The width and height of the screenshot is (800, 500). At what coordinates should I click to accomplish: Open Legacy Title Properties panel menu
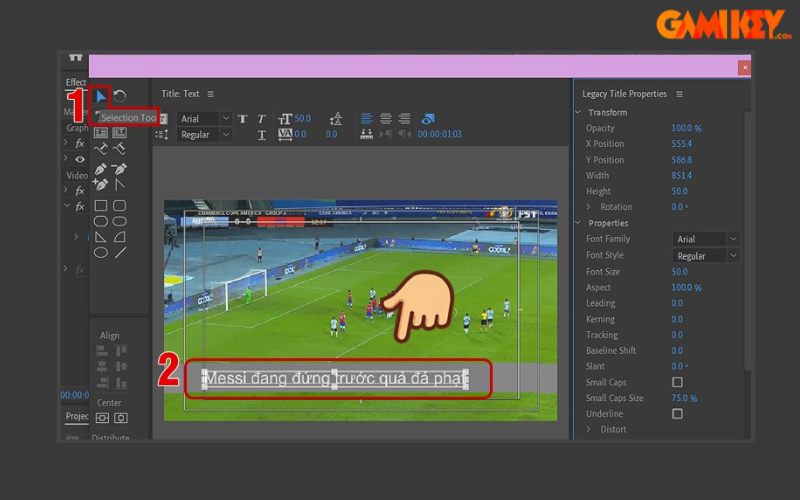click(x=679, y=94)
